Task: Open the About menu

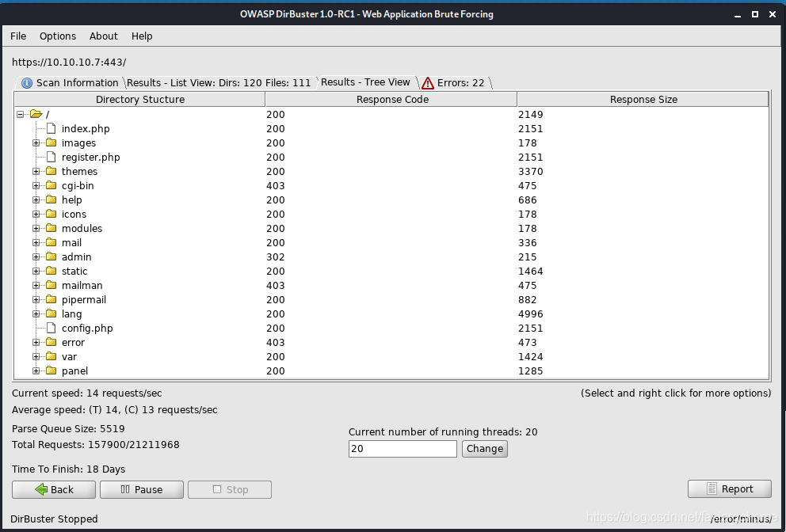Action: tap(103, 36)
